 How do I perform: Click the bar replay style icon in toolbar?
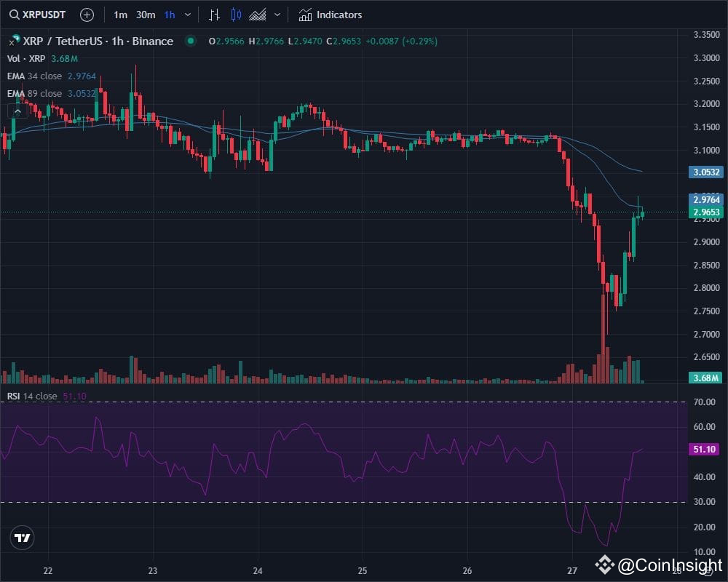[214, 14]
